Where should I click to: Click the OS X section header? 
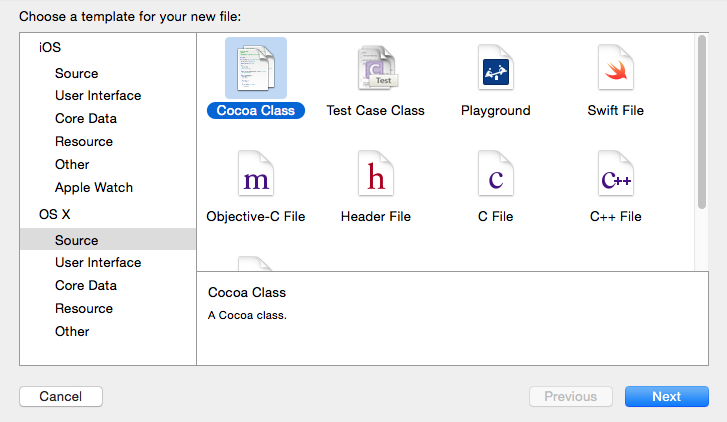coord(54,214)
